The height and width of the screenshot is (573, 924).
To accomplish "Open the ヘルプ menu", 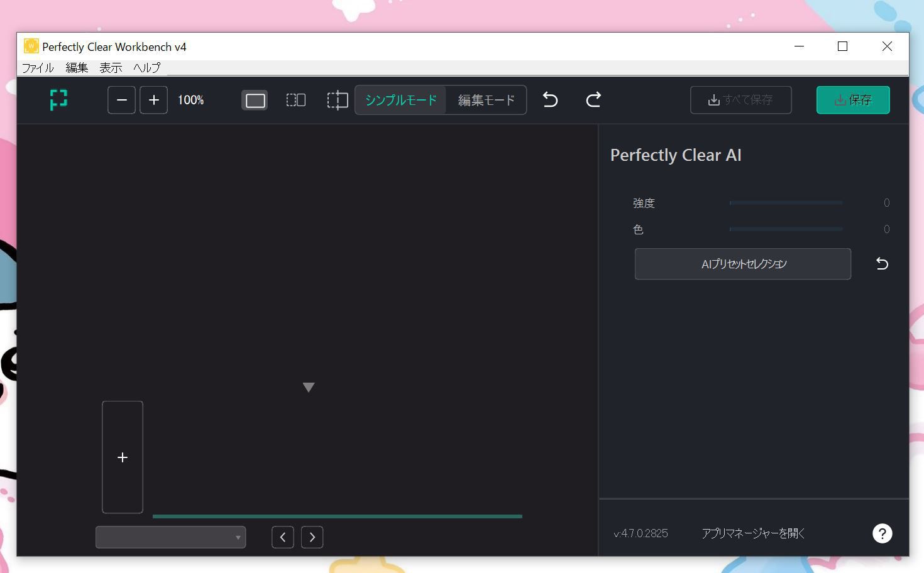I will [x=146, y=67].
